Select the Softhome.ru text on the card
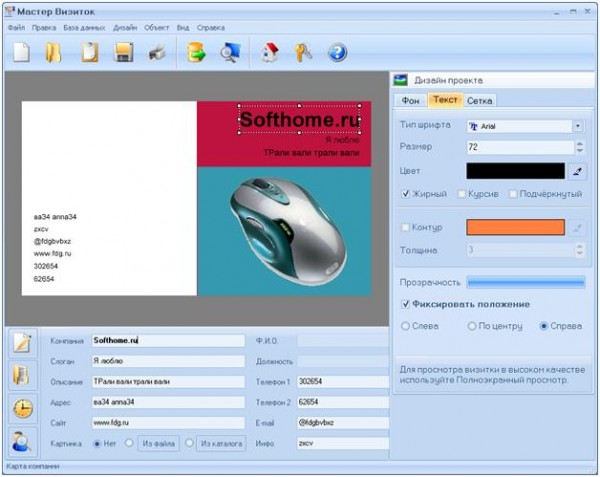The height and width of the screenshot is (477, 600). 299,119
